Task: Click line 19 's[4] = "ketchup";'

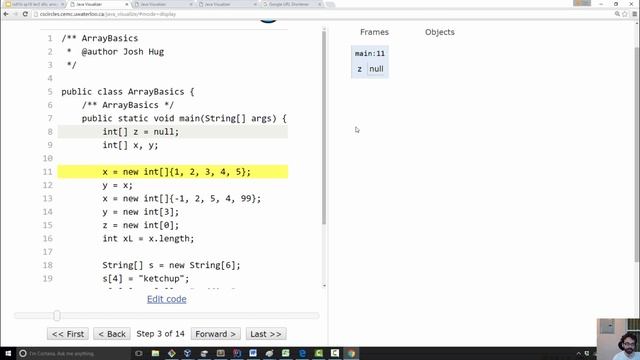Action: (146, 279)
